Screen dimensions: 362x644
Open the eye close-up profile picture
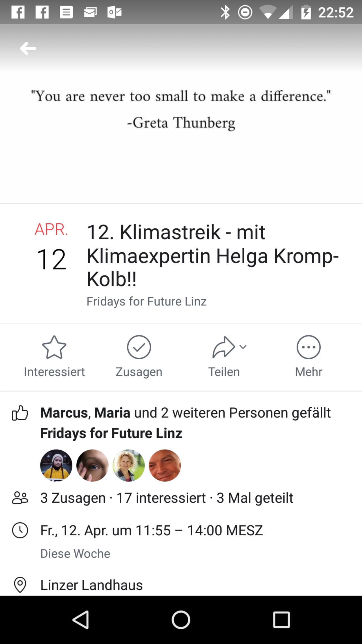click(x=92, y=465)
